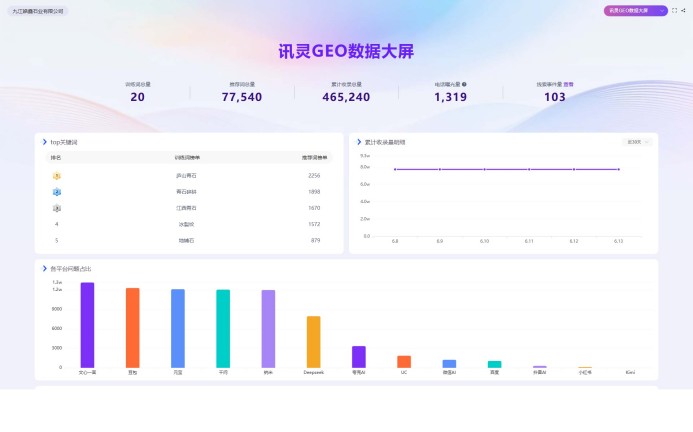Click the value 1572 in the keyword table
This screenshot has height=432, width=693.
314,224
